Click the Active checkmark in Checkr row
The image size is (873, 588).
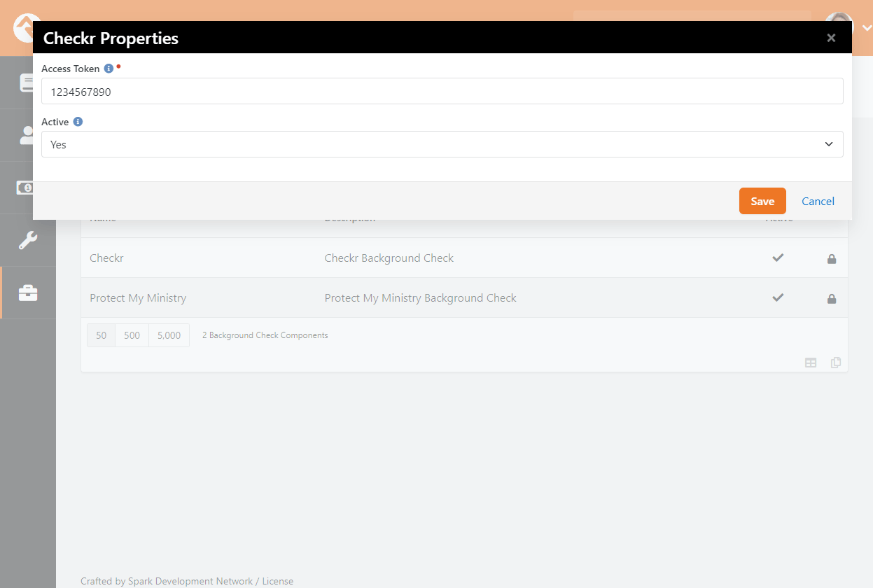pos(778,258)
